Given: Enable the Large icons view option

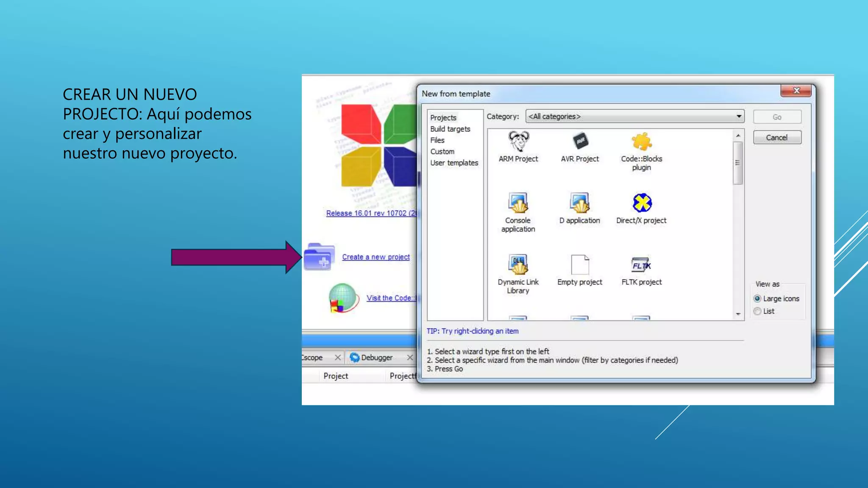Looking at the screenshot, I should 757,299.
